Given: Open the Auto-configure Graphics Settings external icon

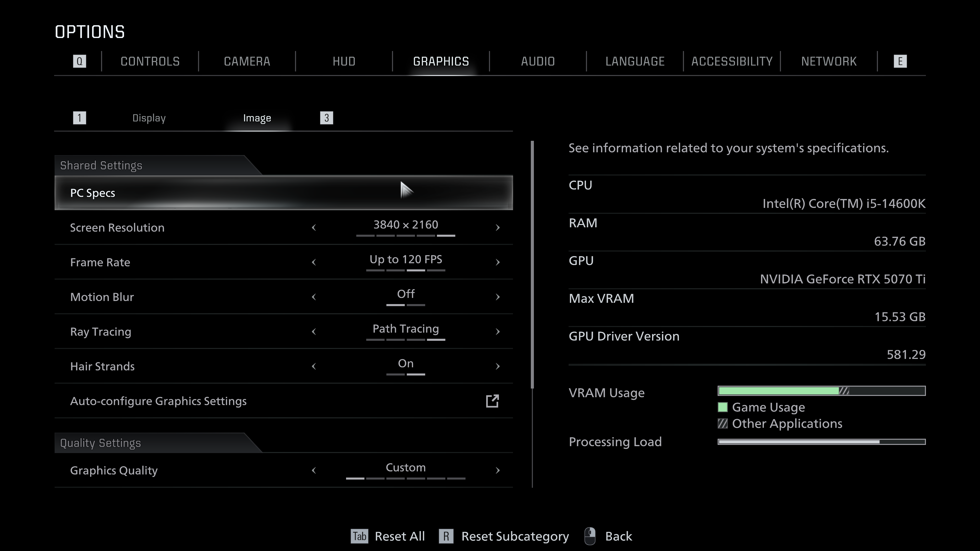Looking at the screenshot, I should pos(492,401).
